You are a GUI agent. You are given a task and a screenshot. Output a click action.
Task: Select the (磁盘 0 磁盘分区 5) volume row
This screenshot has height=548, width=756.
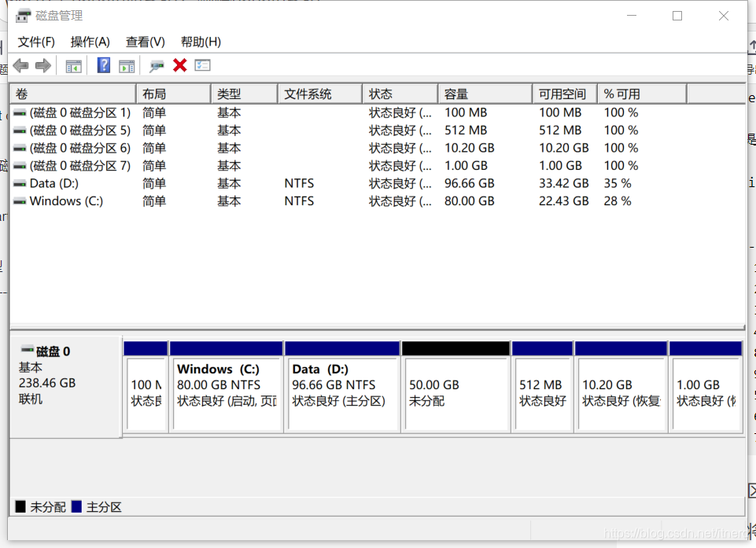tap(378, 131)
